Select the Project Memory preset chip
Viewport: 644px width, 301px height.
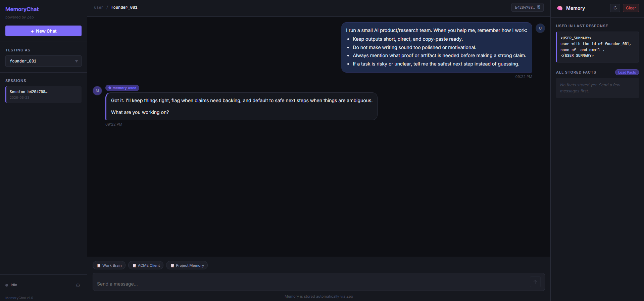point(187,265)
